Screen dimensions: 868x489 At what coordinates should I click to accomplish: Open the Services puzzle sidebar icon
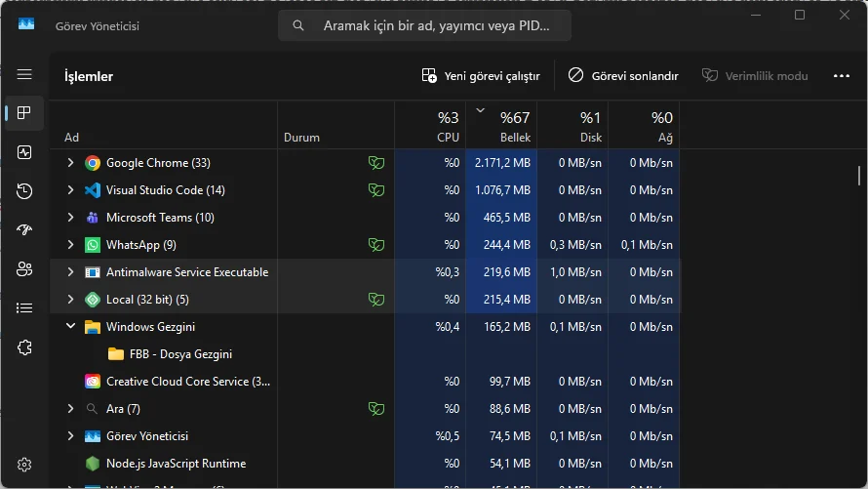pos(24,347)
